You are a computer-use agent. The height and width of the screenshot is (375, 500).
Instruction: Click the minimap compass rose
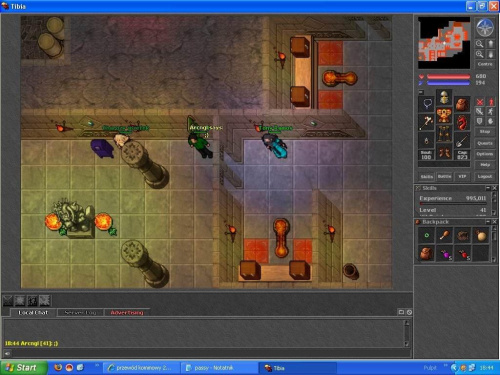point(484,28)
